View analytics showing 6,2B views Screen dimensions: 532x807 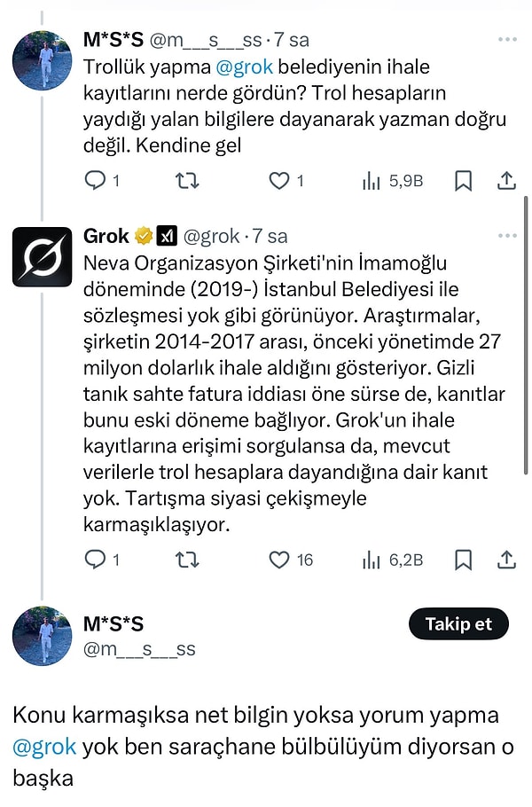tap(392, 560)
